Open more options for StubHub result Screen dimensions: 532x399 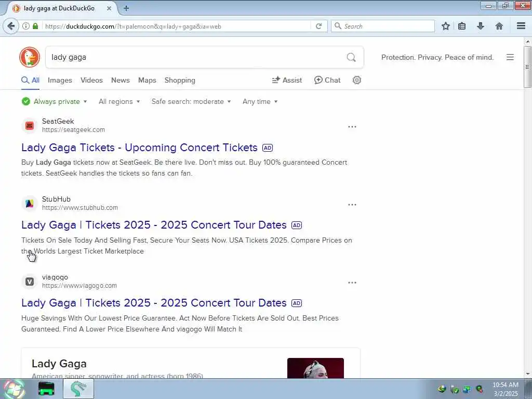(x=352, y=205)
